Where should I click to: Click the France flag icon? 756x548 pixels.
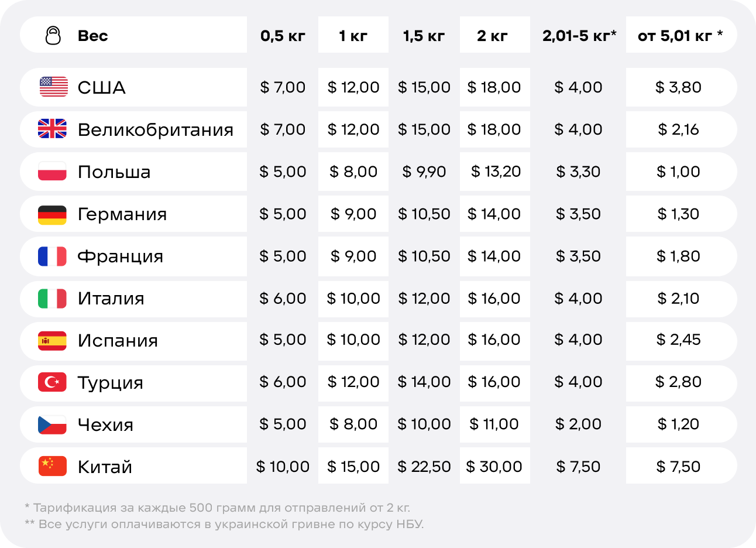tap(53, 256)
